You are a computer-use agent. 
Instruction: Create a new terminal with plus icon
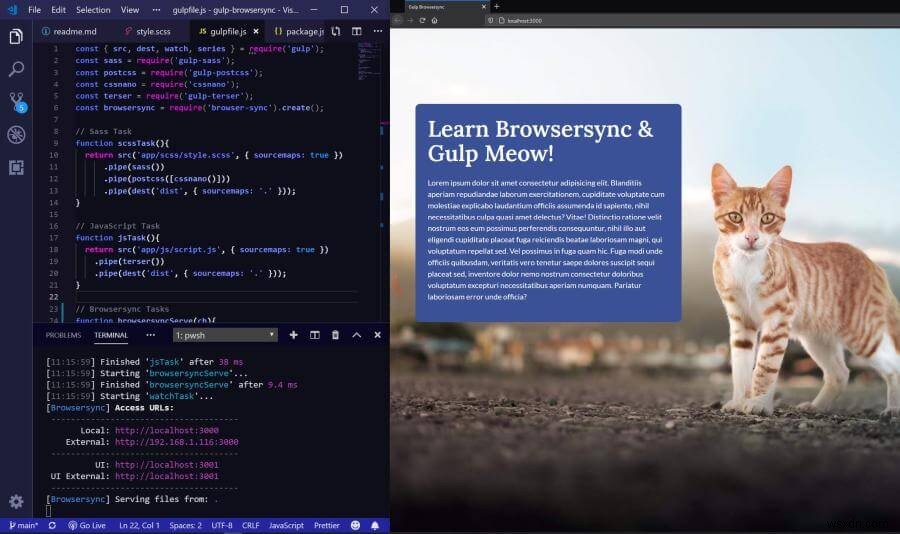pyautogui.click(x=293, y=335)
